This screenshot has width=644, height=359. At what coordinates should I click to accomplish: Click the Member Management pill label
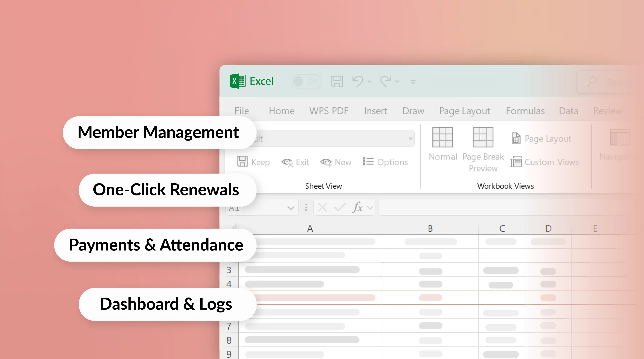(158, 132)
